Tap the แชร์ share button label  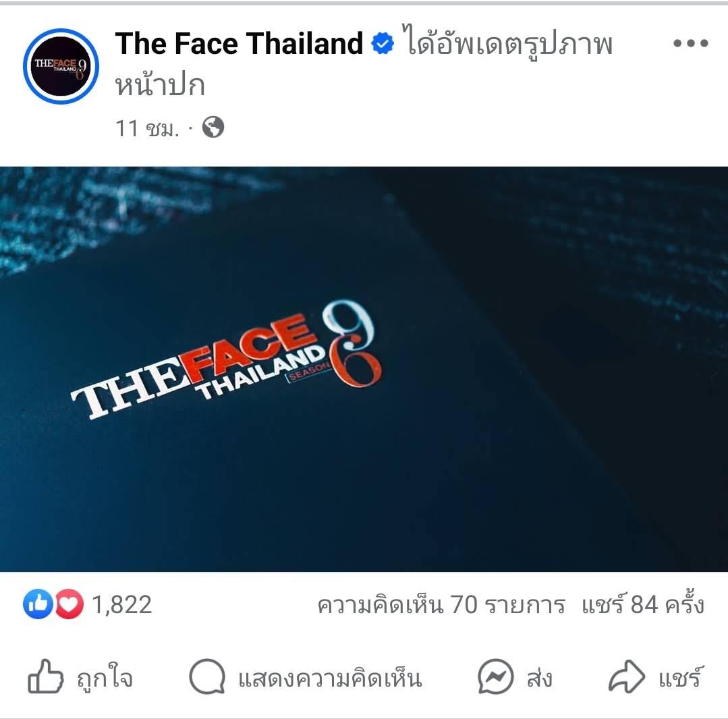click(681, 677)
